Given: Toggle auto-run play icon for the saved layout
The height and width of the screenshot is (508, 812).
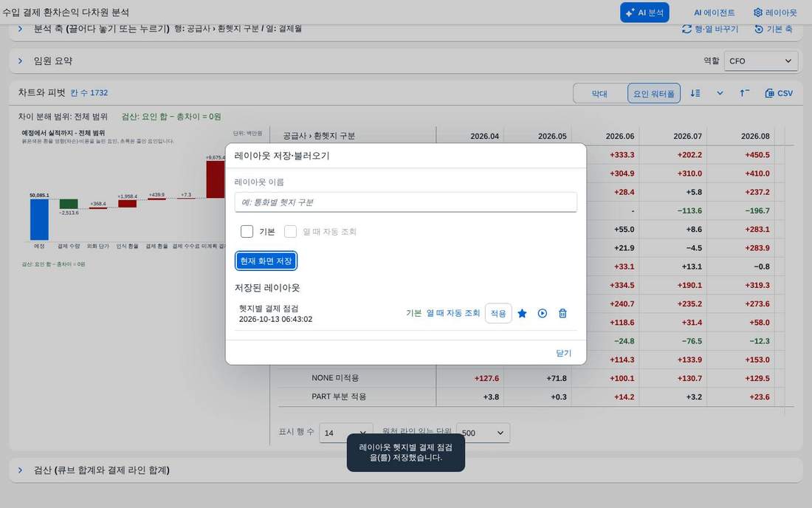Looking at the screenshot, I should tap(543, 313).
